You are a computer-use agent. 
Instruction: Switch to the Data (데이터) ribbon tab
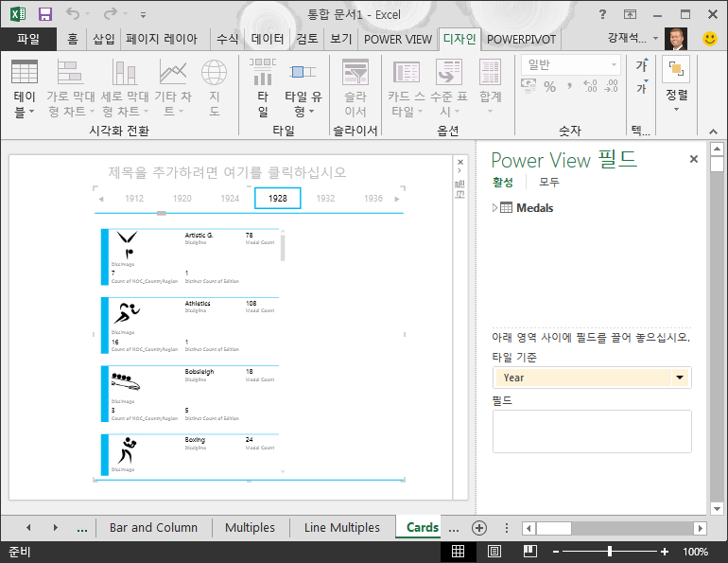point(267,39)
